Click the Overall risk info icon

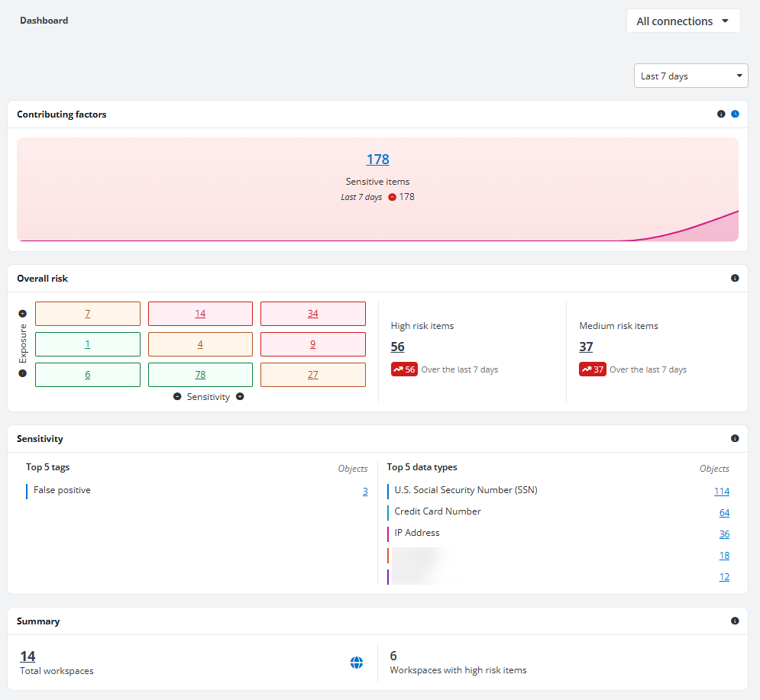click(x=735, y=278)
